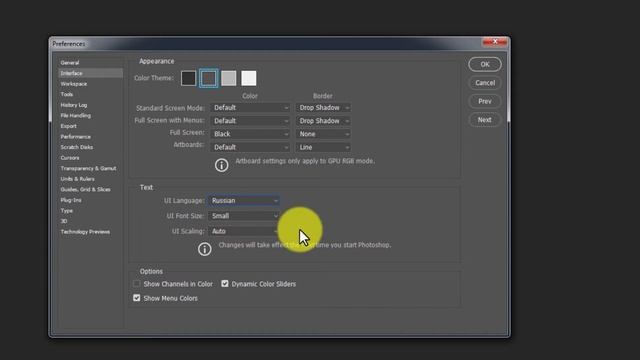Image resolution: width=640 pixels, height=360 pixels.
Task: Toggle Show Menu Colors checkbox
Action: pos(137,298)
